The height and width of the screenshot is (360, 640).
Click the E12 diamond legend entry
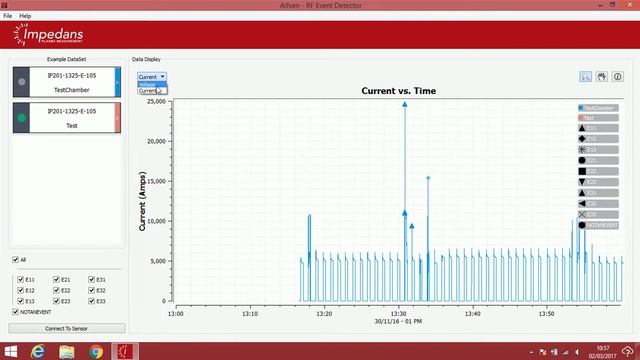598,139
